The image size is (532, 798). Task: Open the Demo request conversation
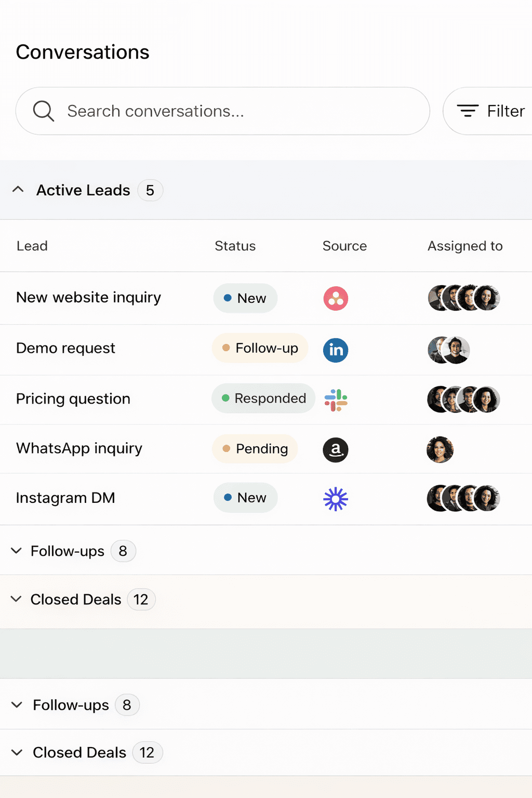click(x=65, y=348)
